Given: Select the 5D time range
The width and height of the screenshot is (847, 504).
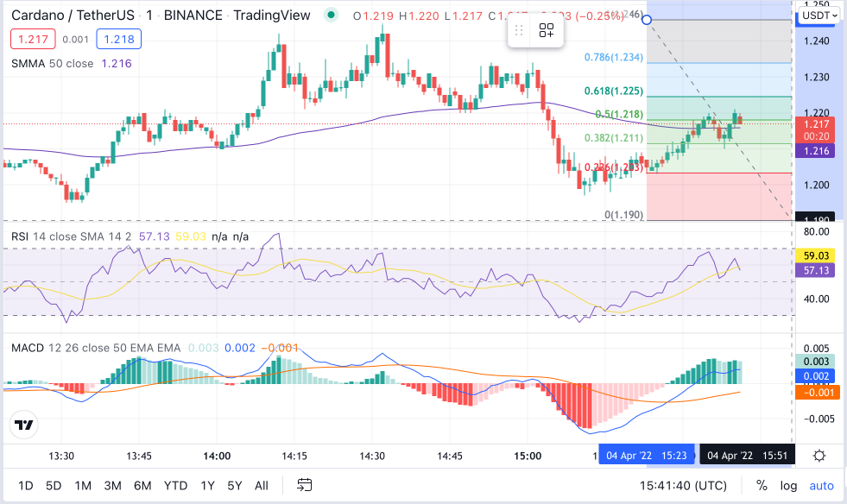Looking at the screenshot, I should [54, 485].
